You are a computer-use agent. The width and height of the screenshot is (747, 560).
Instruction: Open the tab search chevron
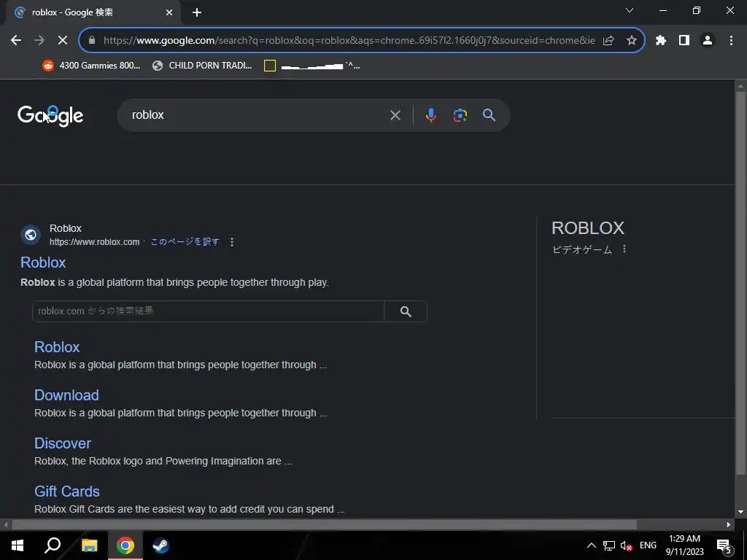click(630, 10)
